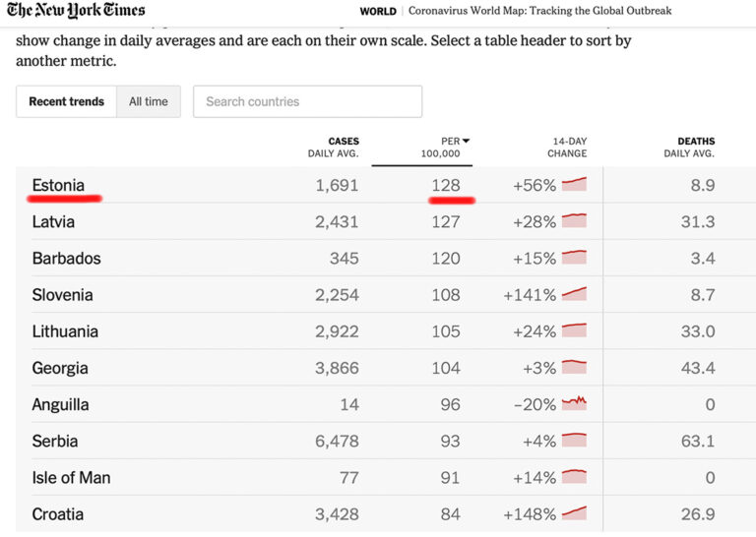The image size is (756, 537).
Task: Click Serbia's 14-day trend sparkline chart
Action: (574, 440)
